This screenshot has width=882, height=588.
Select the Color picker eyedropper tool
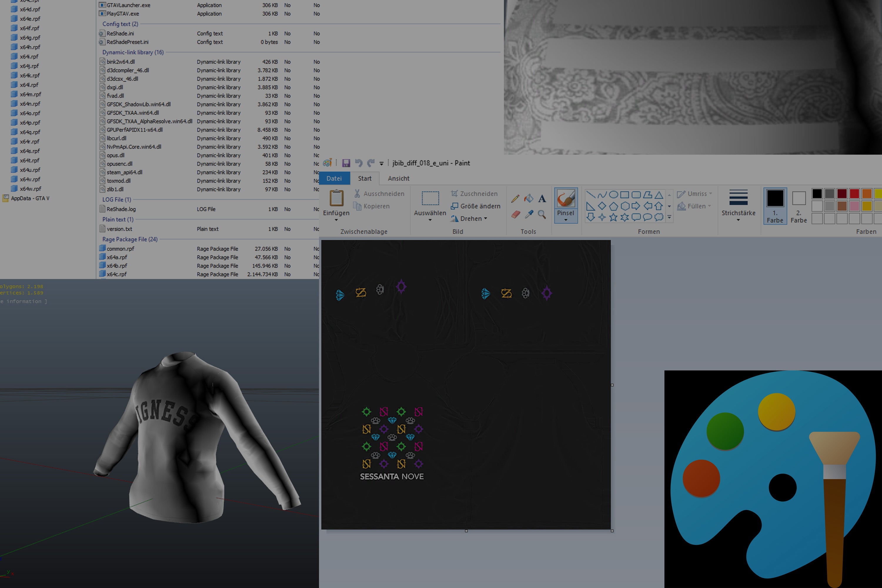(529, 214)
